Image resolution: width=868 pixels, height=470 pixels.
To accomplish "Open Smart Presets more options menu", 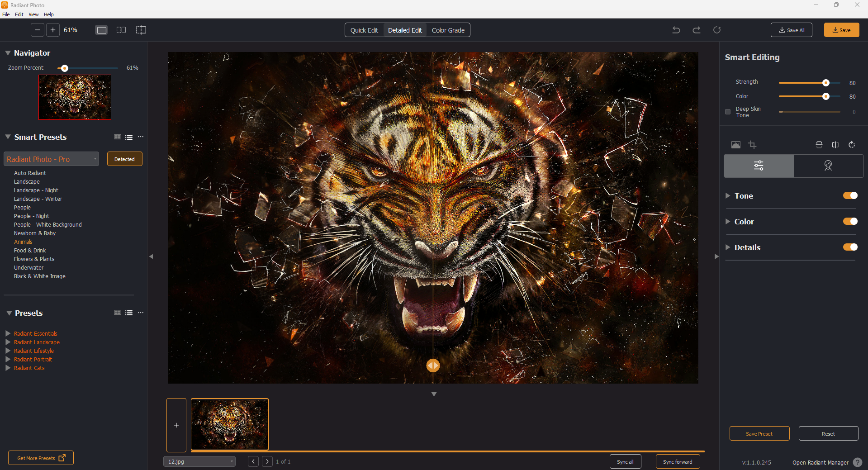I will click(x=141, y=137).
